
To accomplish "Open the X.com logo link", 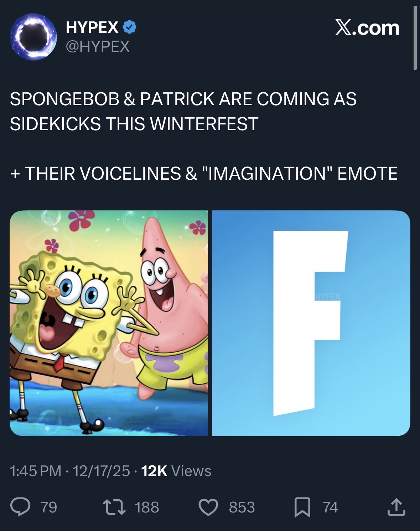I will click(x=367, y=27).
